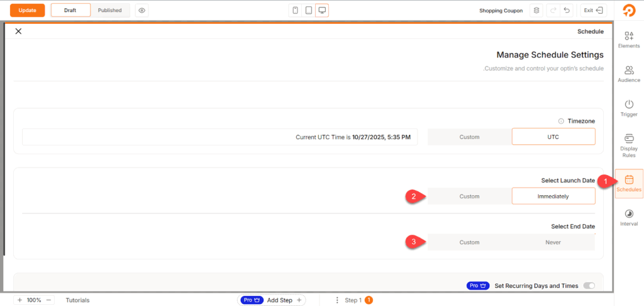Screen dimensions: 644x306
Task: Click the Exit button
Action: point(594,10)
